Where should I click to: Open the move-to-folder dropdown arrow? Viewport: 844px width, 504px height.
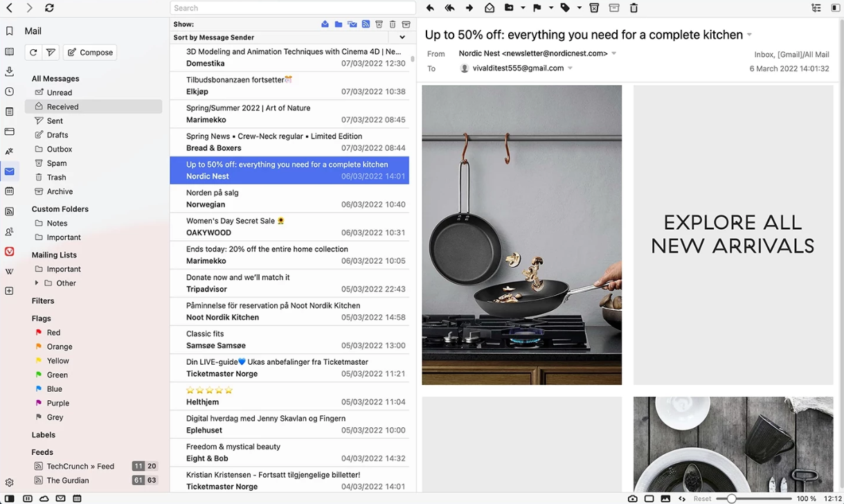click(523, 8)
